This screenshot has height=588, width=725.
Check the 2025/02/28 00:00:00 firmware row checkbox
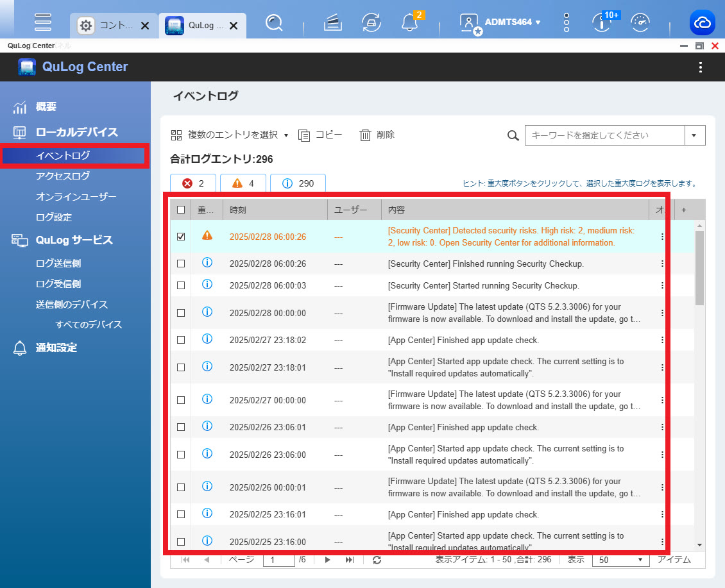click(x=181, y=313)
